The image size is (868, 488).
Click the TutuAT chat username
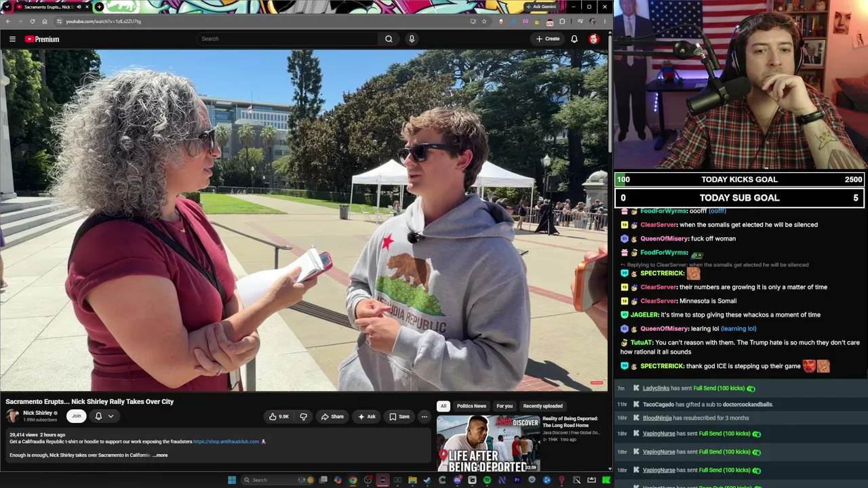[x=641, y=343]
